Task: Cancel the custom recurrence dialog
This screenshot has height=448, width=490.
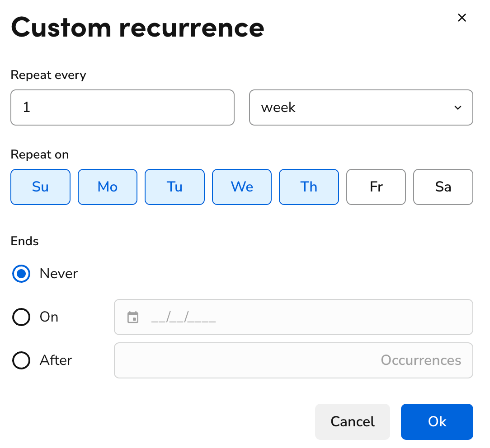Action: click(352, 421)
